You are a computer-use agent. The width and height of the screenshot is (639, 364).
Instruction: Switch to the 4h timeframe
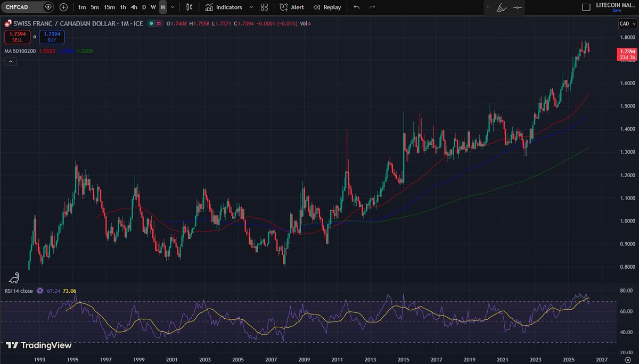pyautogui.click(x=134, y=7)
